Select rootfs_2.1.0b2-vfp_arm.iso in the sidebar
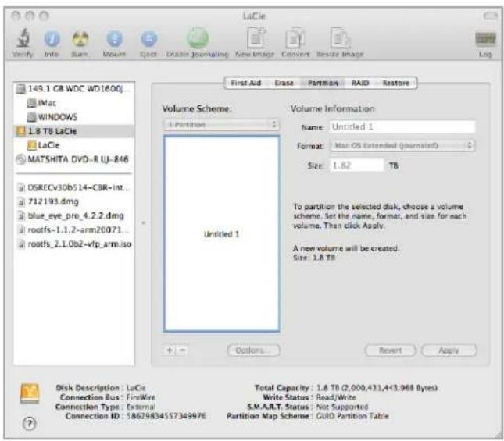 tap(74, 244)
